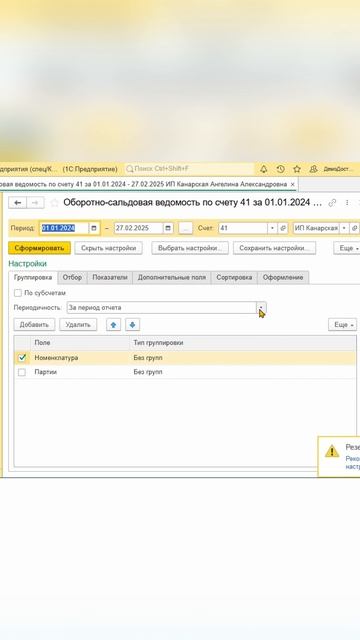Click the search magnifier icon
Screen dimensions: 360x640
129,169
